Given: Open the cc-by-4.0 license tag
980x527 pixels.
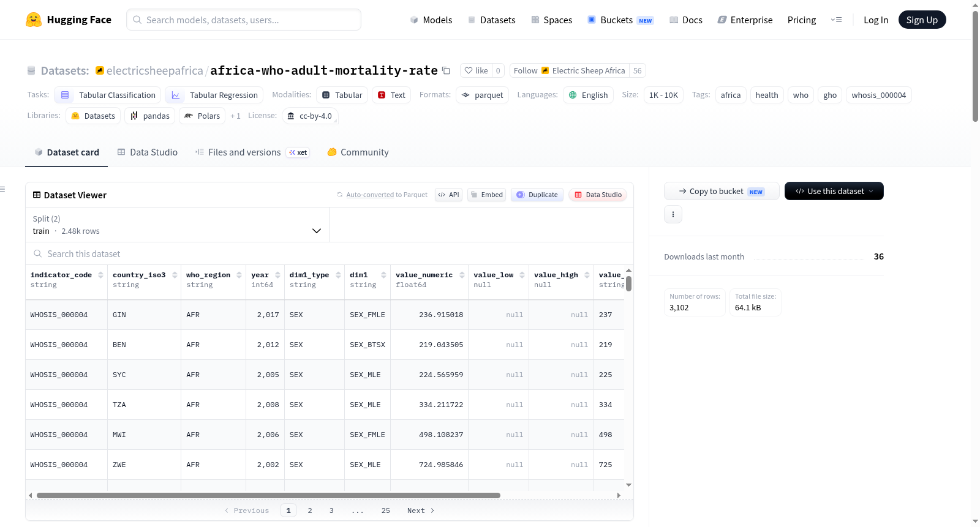Looking at the screenshot, I should (310, 116).
